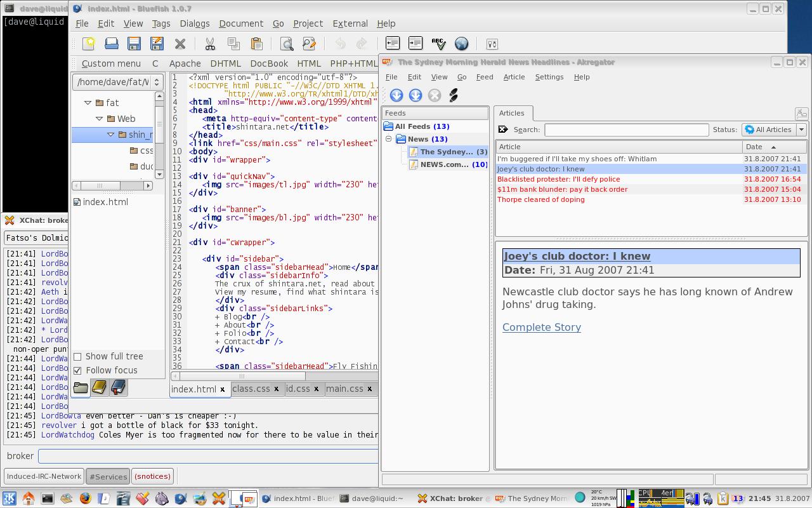
Task: Click the yellow reference book sidebar icon
Action: (x=99, y=387)
